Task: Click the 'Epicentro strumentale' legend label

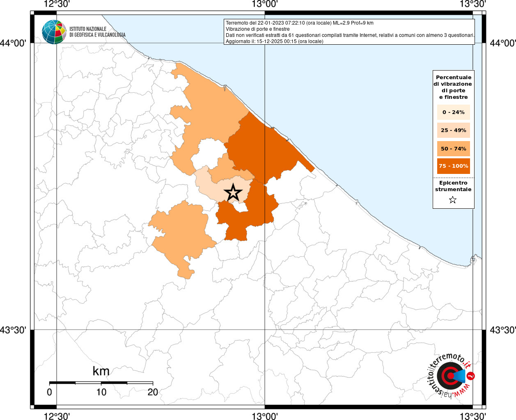Action: (453, 186)
